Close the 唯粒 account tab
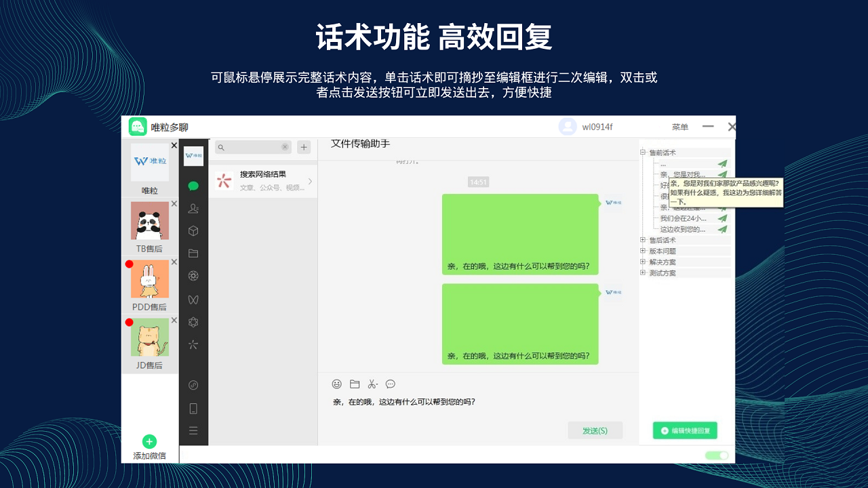 174,146
